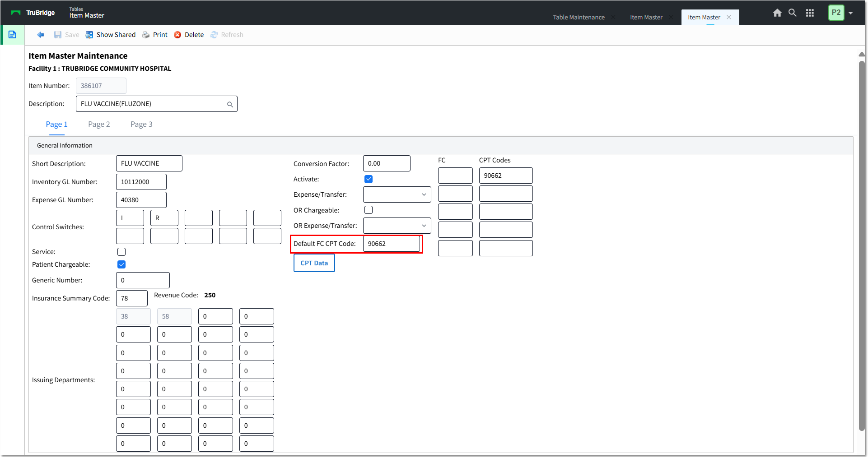Click the Show Shared label
This screenshot has height=458, width=868.
(116, 35)
